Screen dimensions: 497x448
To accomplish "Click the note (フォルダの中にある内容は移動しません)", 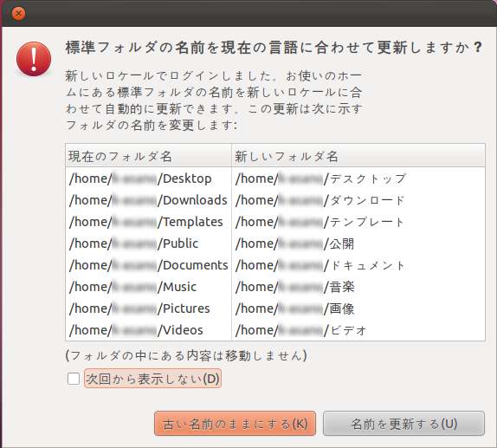I will point(186,355).
